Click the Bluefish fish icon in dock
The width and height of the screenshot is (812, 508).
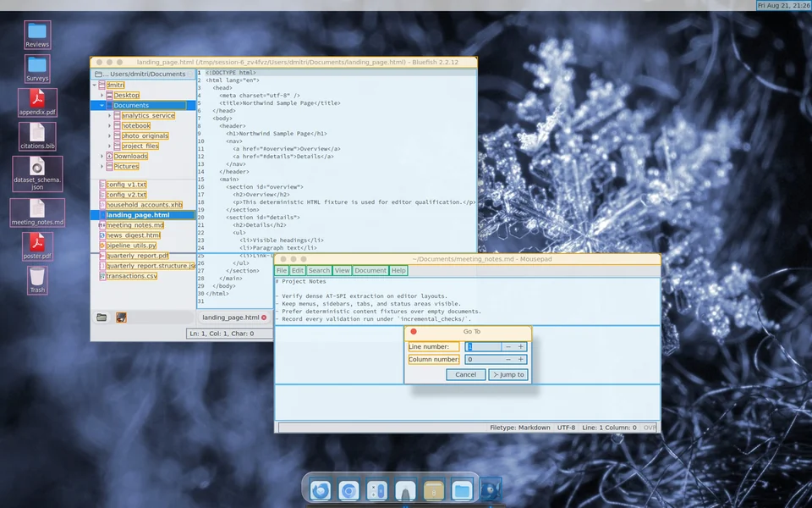491,490
